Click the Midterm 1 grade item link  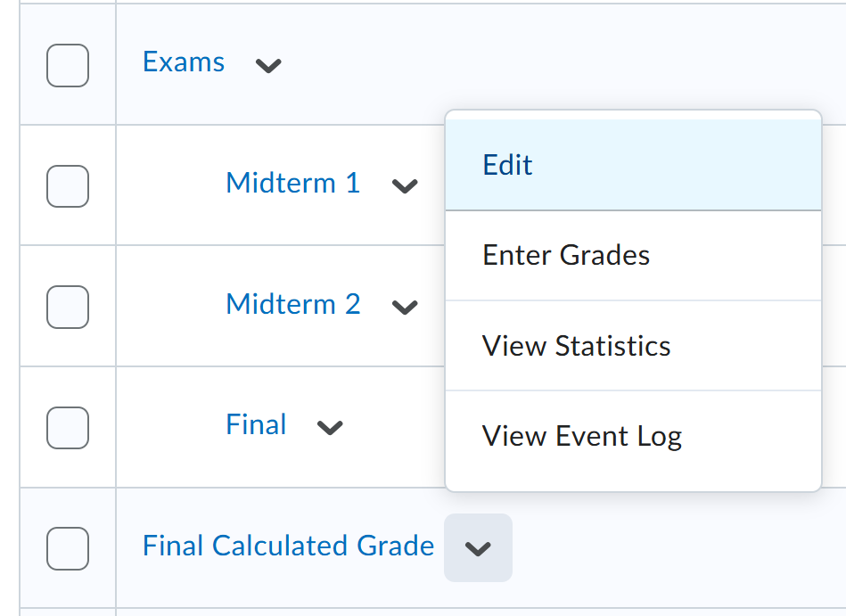292,183
